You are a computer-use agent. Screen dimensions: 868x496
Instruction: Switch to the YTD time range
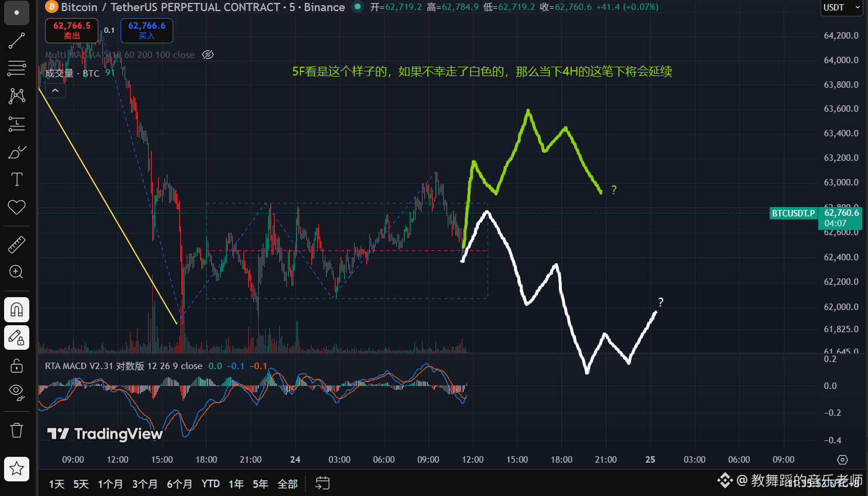pyautogui.click(x=211, y=484)
